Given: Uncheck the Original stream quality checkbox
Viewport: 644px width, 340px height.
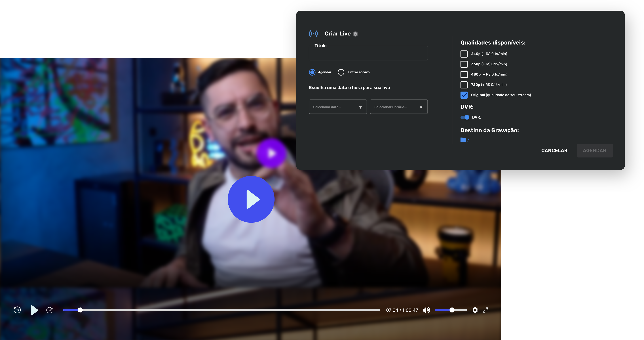Looking at the screenshot, I should pos(464,95).
